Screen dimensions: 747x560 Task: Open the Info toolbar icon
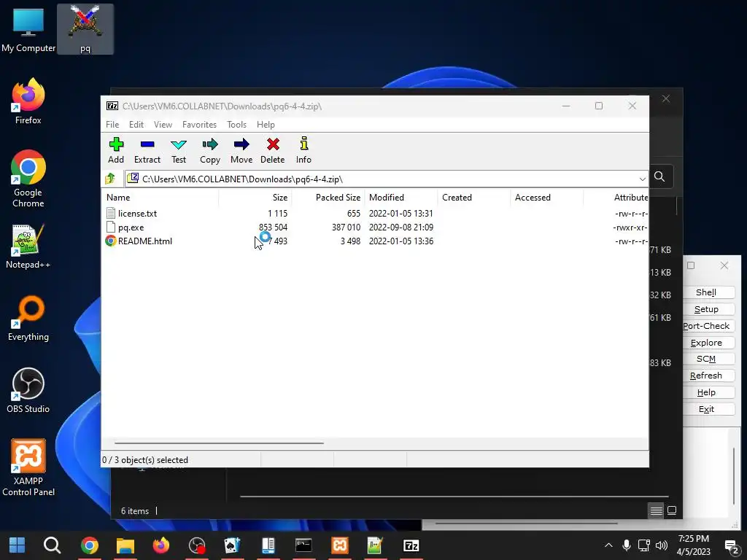304,144
